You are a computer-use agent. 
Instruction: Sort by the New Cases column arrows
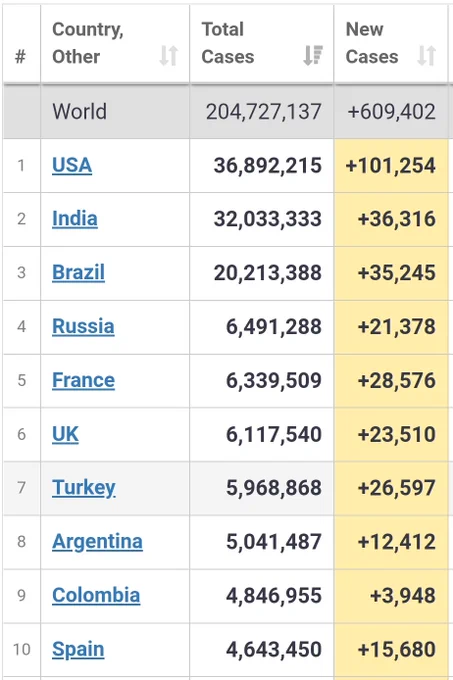[427, 56]
